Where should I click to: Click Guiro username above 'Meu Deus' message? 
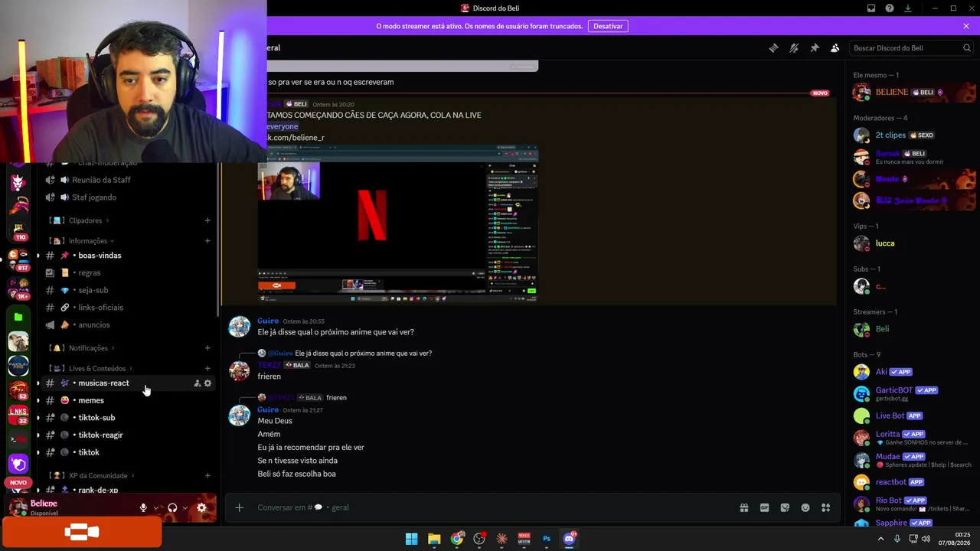(x=268, y=410)
